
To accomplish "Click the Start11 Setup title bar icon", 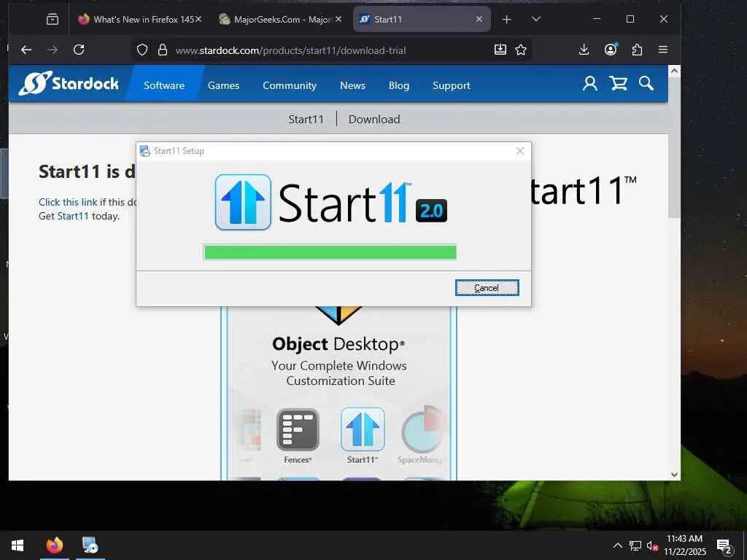I will (145, 151).
